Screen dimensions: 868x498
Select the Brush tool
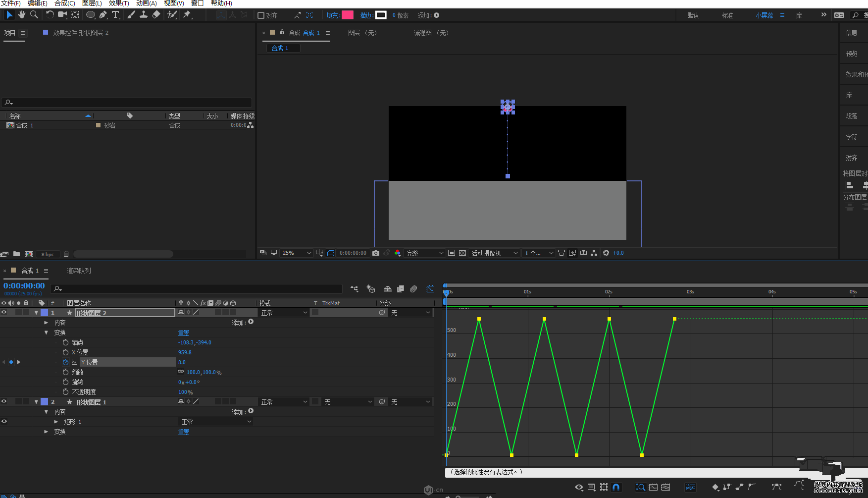pyautogui.click(x=131, y=15)
